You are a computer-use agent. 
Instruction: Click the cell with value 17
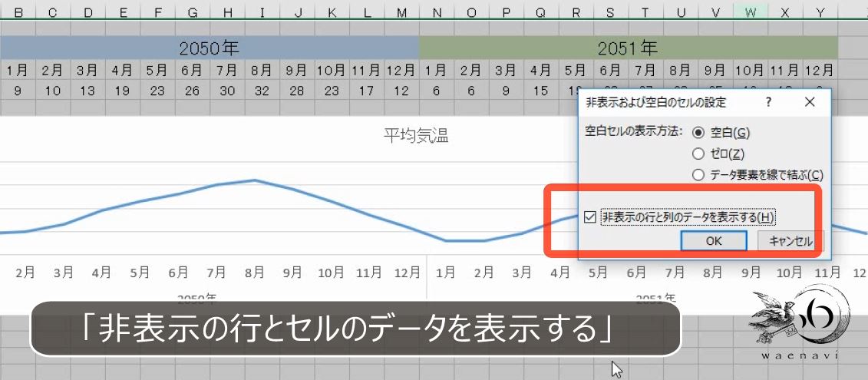[367, 91]
